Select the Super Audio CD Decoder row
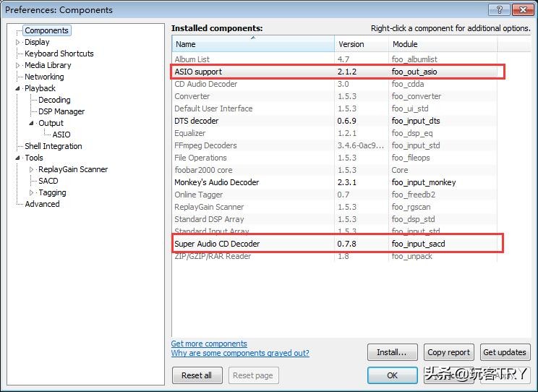538x392 pixels. pos(335,244)
